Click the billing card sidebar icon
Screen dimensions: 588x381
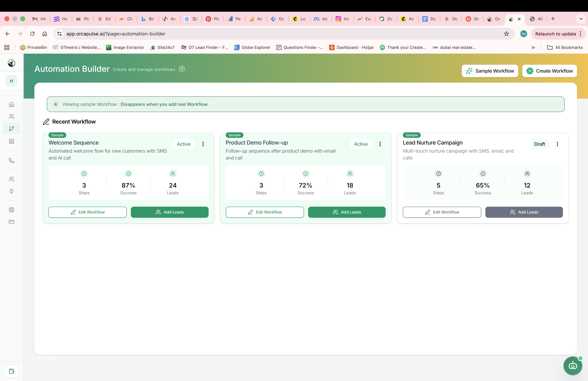(x=11, y=222)
